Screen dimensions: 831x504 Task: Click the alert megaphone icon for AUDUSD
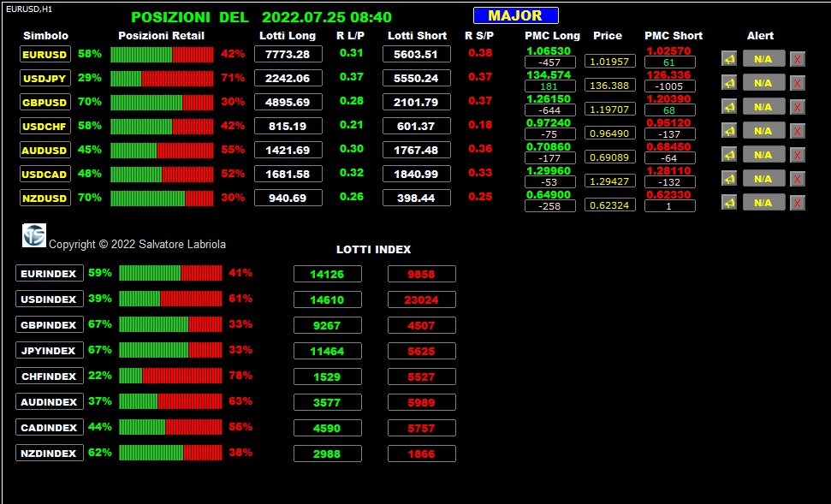[729, 155]
